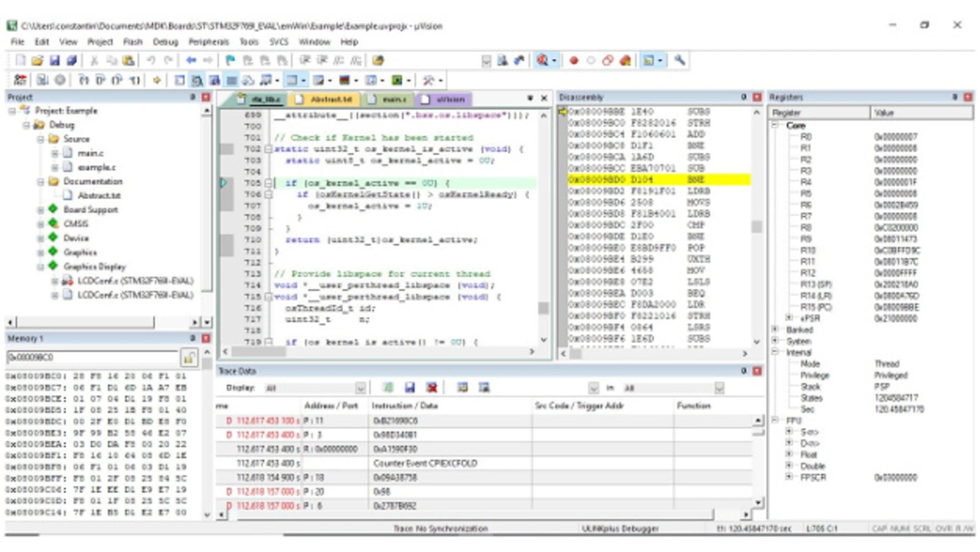
Task: Click the Reset CPU icon
Action: [x=21, y=80]
